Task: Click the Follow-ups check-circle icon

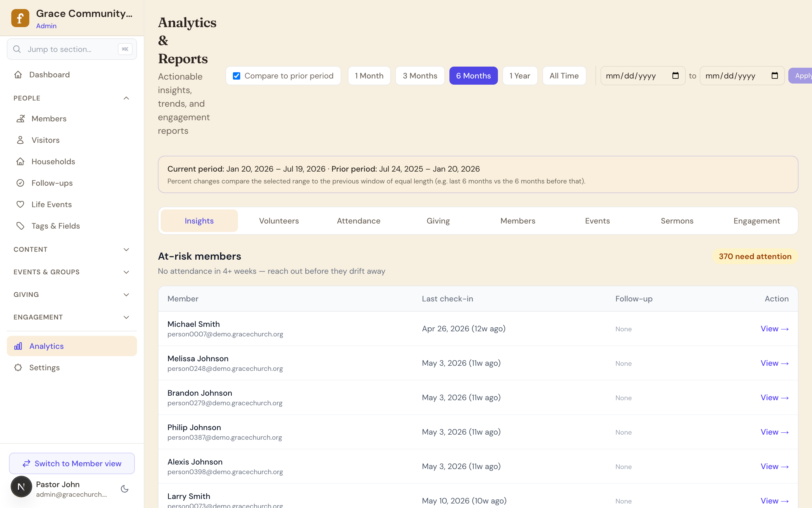Action: click(x=21, y=183)
